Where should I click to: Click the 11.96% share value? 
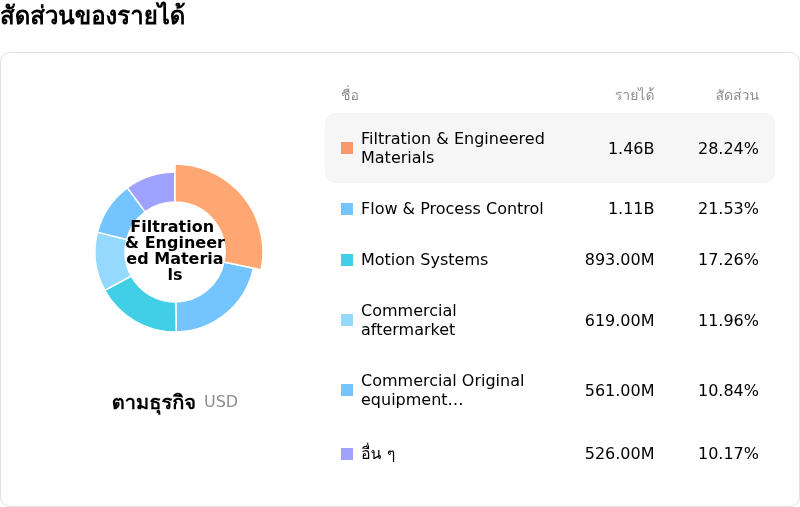coord(728,320)
